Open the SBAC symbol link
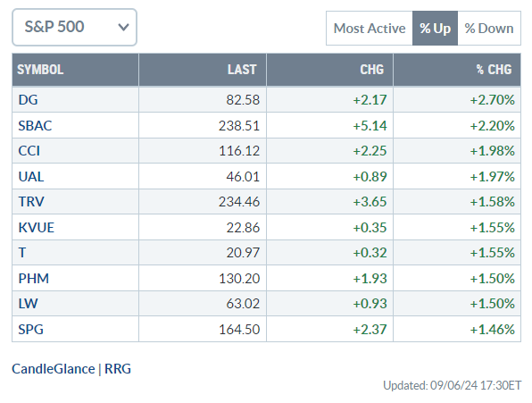Viewport: 532px width, 403px height. (x=35, y=126)
